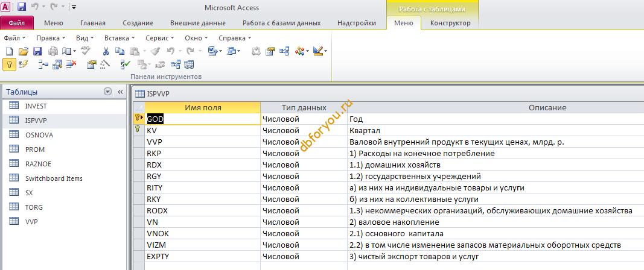Screen dimensions: 644x270
Task: Click the ISPVVP document tab
Action: coord(153,93)
